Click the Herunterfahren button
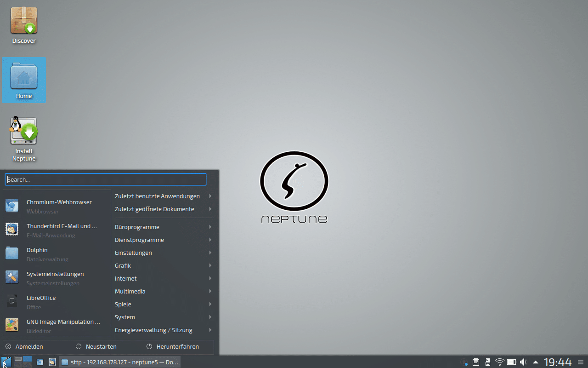Viewport: 588px width, 368px height. coord(173,346)
